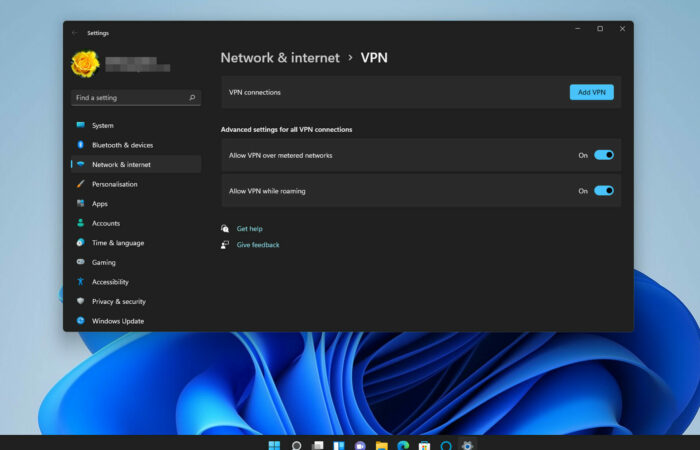Select Network & internet sidebar item

pos(136,164)
